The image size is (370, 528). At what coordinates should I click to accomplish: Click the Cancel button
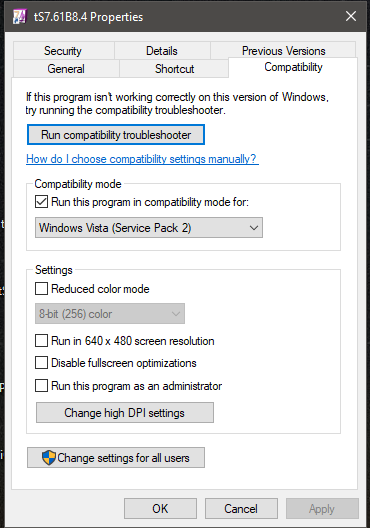[241, 508]
